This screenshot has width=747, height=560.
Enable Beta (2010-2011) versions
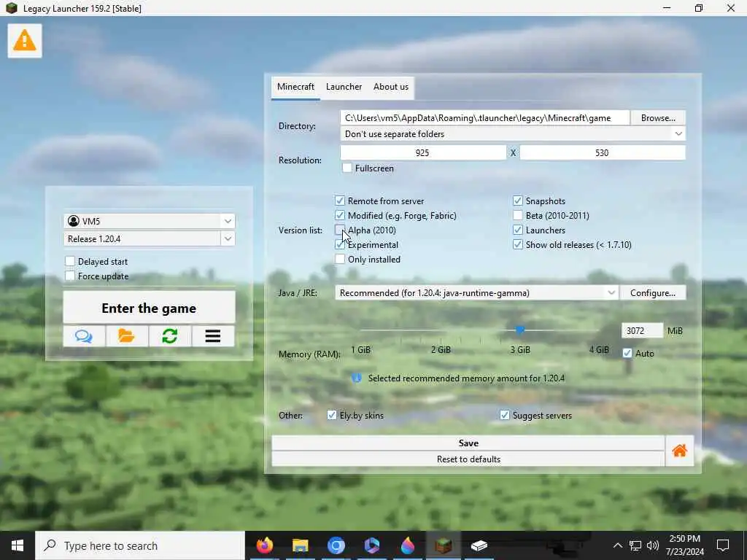[517, 216]
